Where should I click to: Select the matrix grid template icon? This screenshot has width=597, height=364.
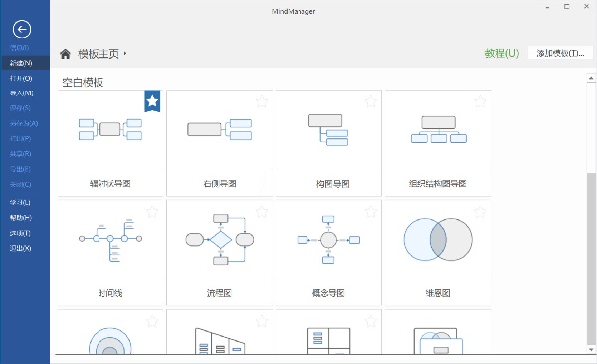click(x=328, y=341)
